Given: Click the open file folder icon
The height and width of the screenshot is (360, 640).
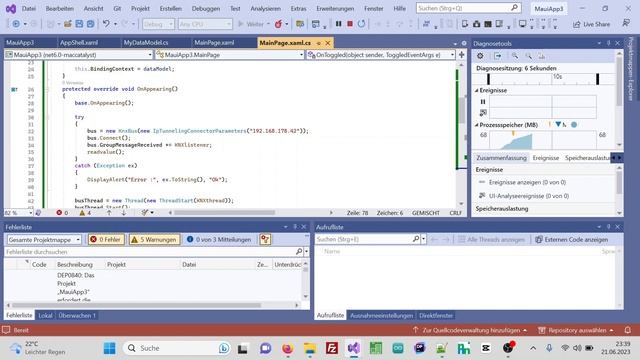Looking at the screenshot, I should pyautogui.click(x=67, y=24).
